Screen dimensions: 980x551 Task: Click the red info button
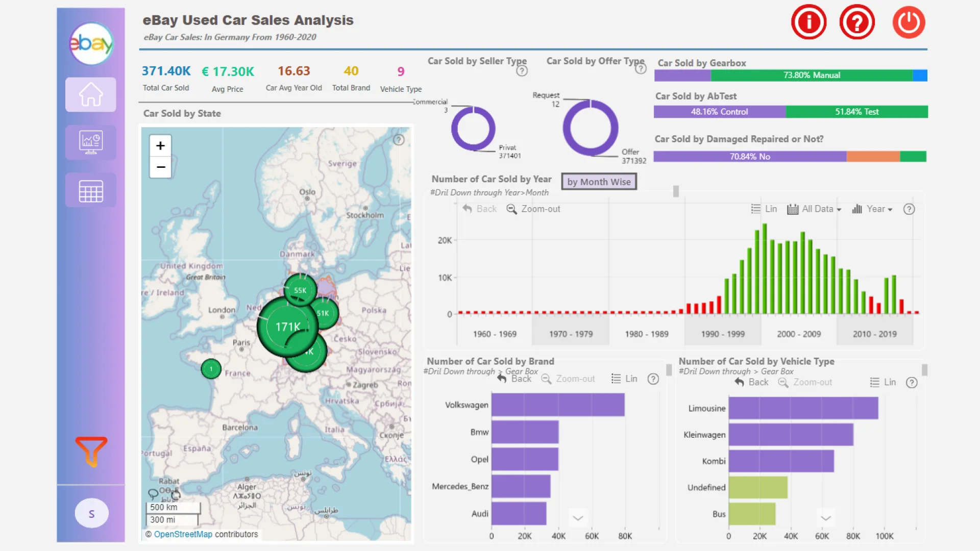click(808, 22)
